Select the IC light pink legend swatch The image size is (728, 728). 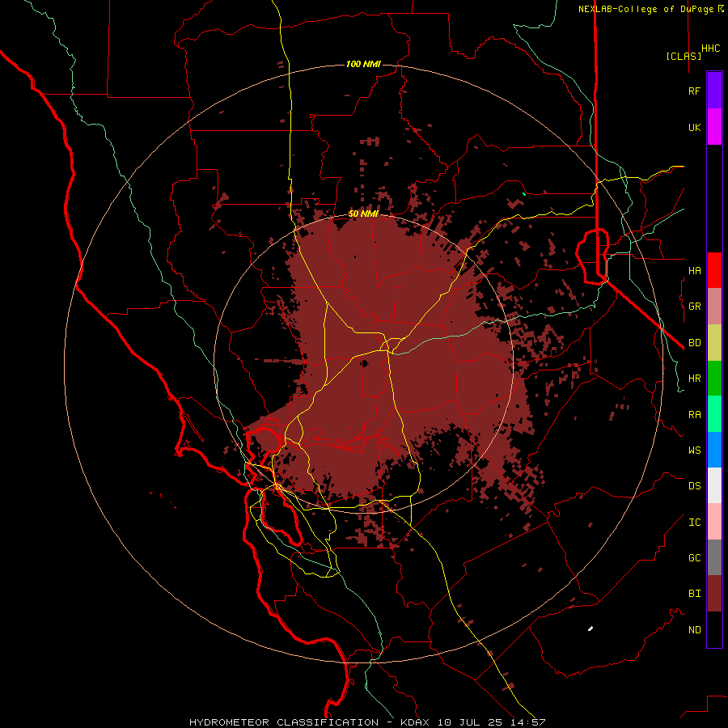click(x=714, y=522)
